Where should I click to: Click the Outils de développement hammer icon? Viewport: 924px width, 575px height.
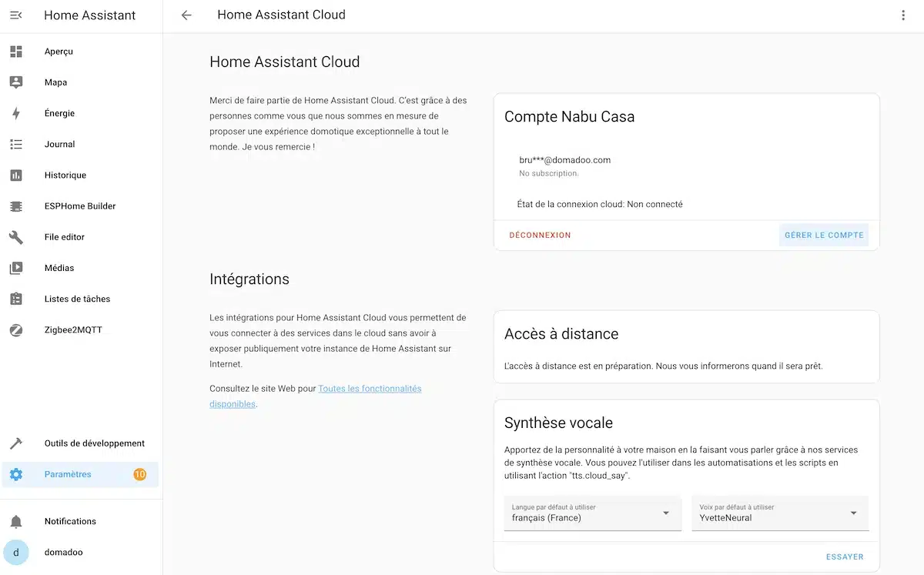[x=16, y=443]
